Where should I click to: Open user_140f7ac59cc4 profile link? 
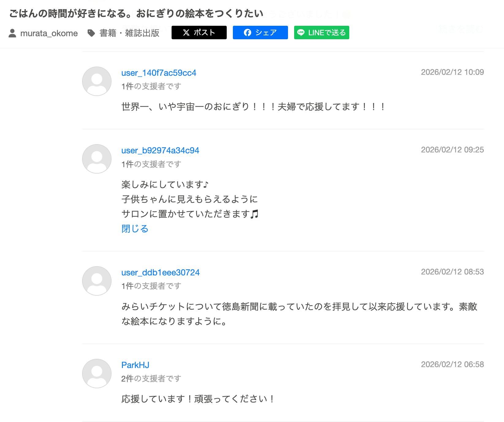tap(159, 73)
